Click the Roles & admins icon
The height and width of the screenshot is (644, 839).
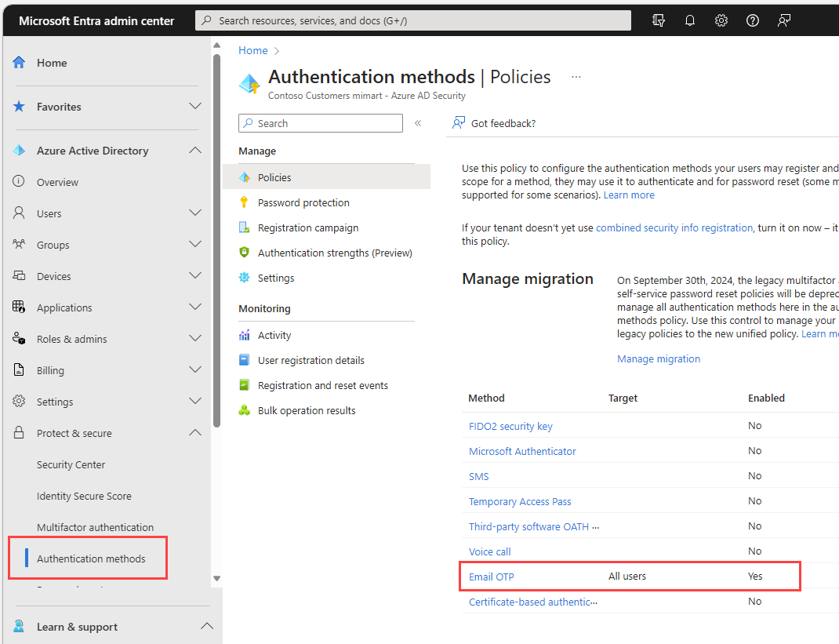19,338
